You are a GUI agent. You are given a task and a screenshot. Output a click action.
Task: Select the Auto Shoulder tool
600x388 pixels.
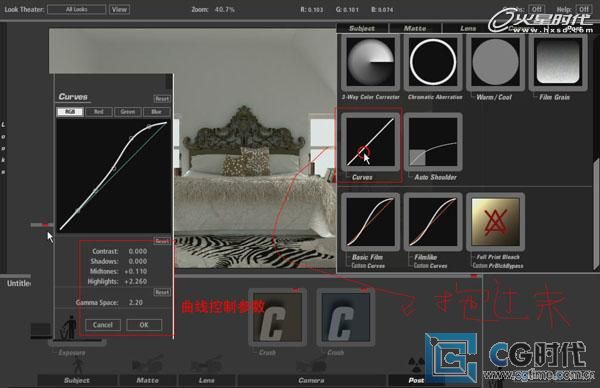pyautogui.click(x=433, y=142)
